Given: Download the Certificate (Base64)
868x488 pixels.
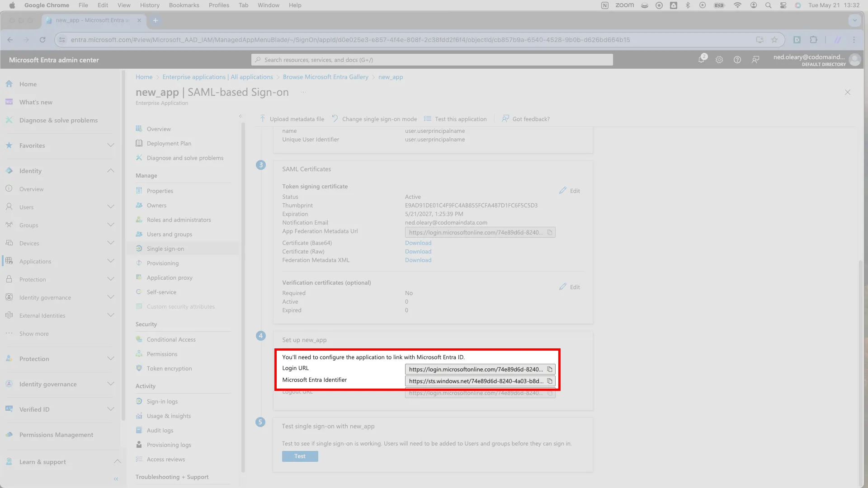Looking at the screenshot, I should point(418,243).
